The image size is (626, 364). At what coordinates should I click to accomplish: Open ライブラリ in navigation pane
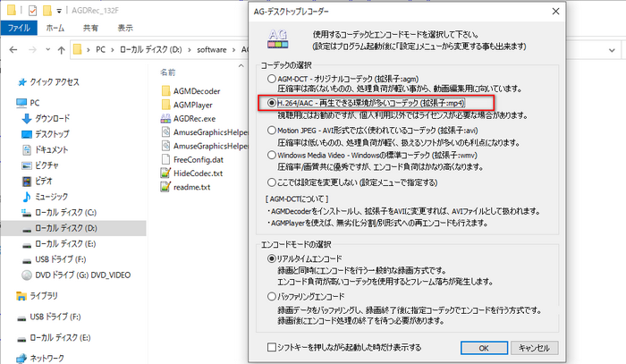[37, 296]
